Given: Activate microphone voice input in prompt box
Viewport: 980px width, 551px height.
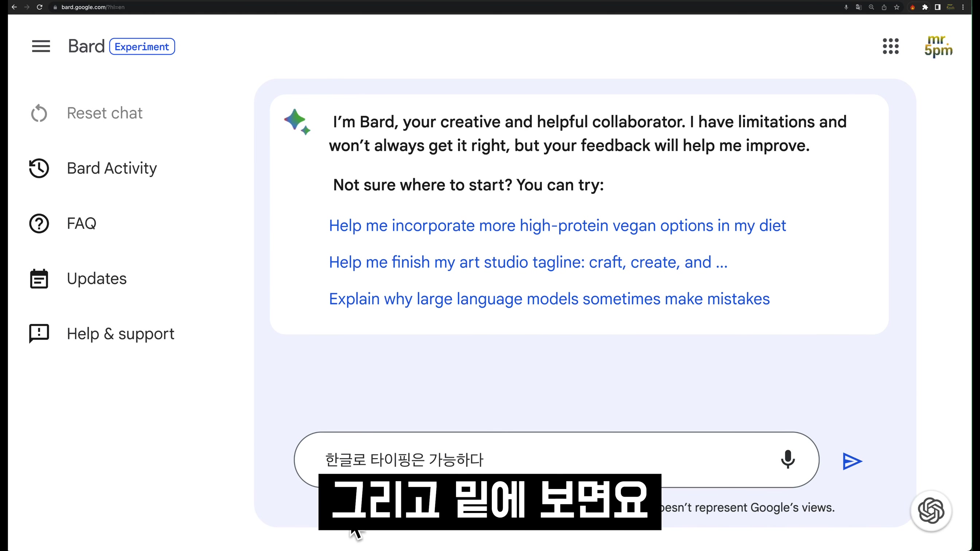Looking at the screenshot, I should (x=788, y=460).
